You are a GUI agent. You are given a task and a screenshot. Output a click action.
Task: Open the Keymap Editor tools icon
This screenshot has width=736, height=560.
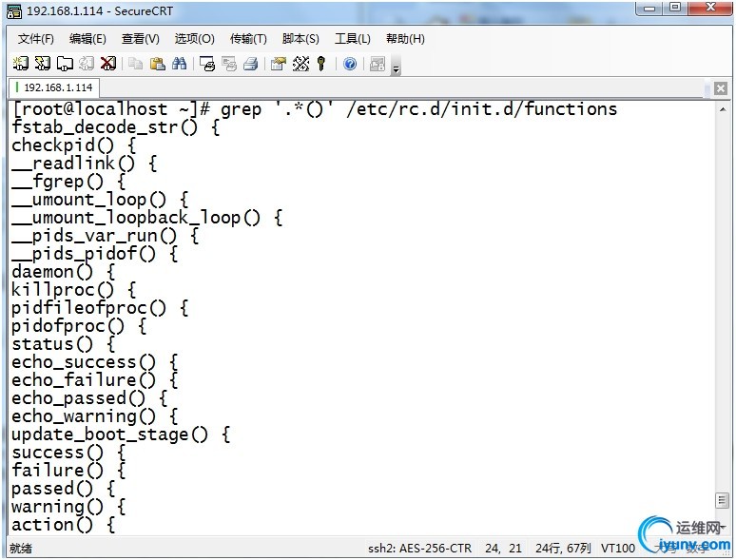(300, 64)
